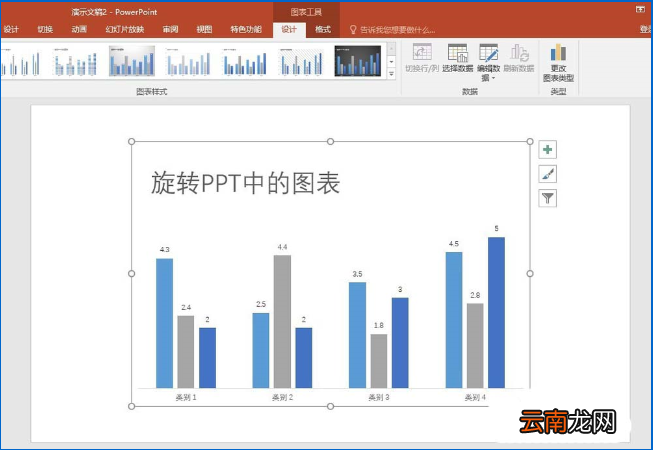Open the Review (审阅) tab

170,29
